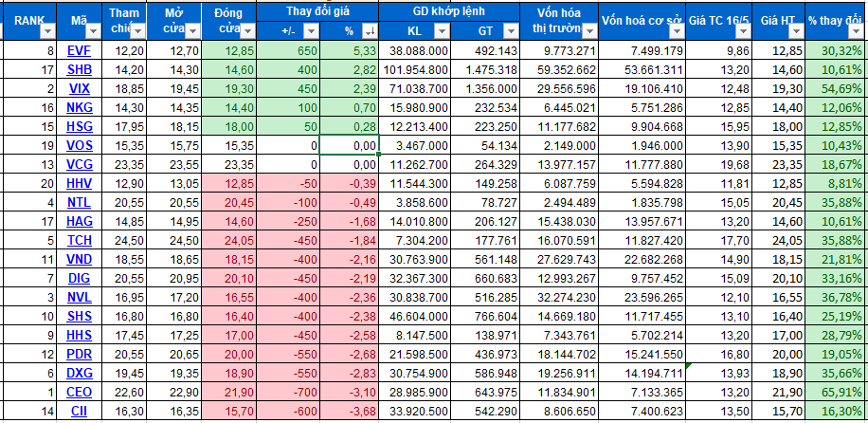This screenshot has height=423, width=868.
Task: Open the KL column filter dropdown
Action: [x=442, y=31]
